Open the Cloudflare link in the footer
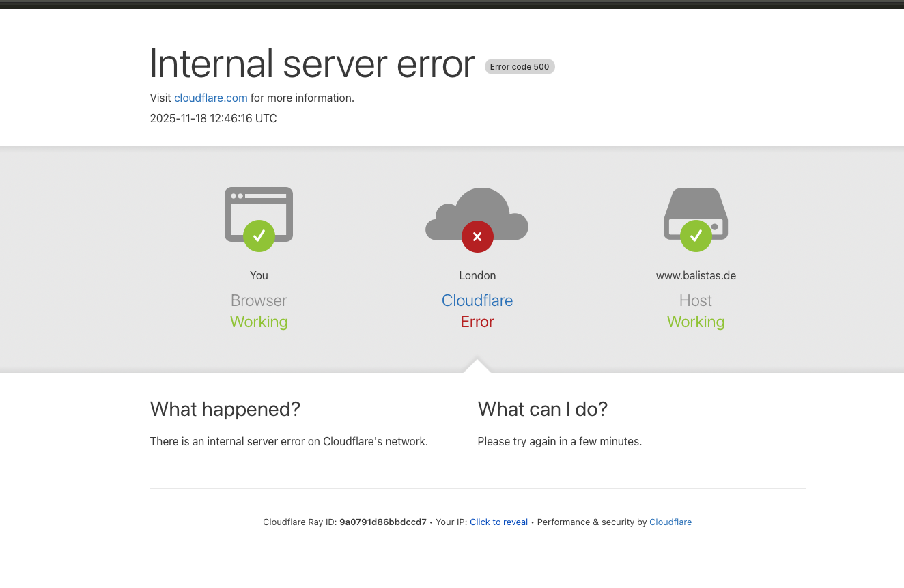 [670, 522]
